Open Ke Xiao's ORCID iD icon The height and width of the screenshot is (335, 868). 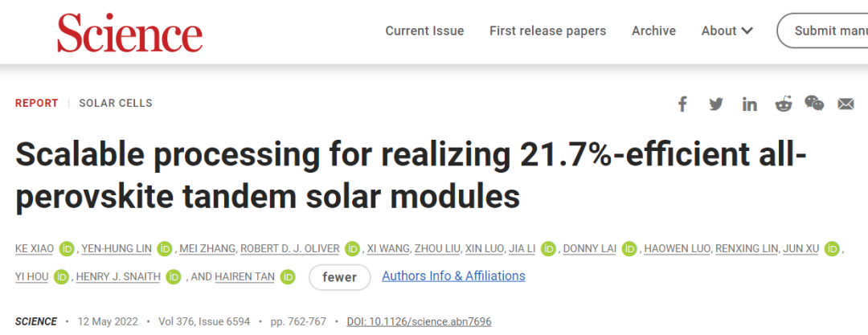[x=67, y=248]
